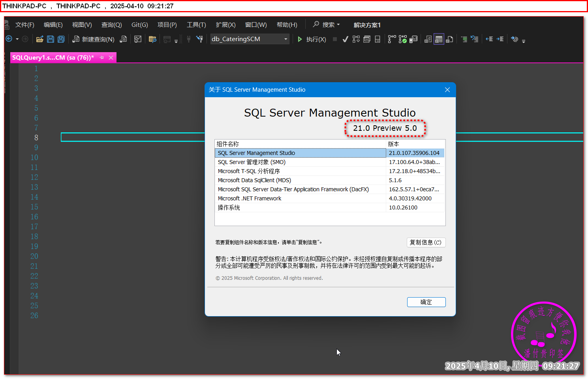This screenshot has width=588, height=379.
Task: Click the display estimated execution plan icon
Action: (356, 39)
